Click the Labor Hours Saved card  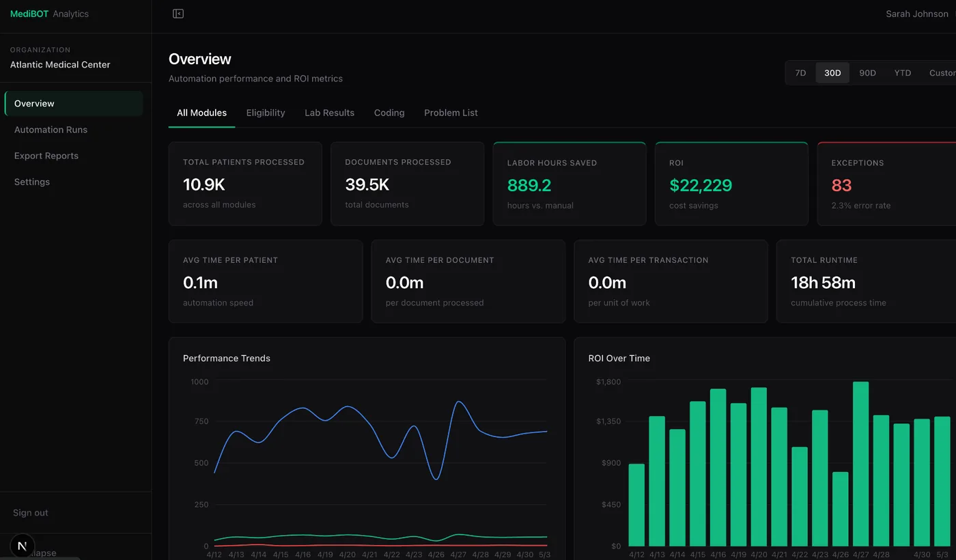tap(570, 184)
